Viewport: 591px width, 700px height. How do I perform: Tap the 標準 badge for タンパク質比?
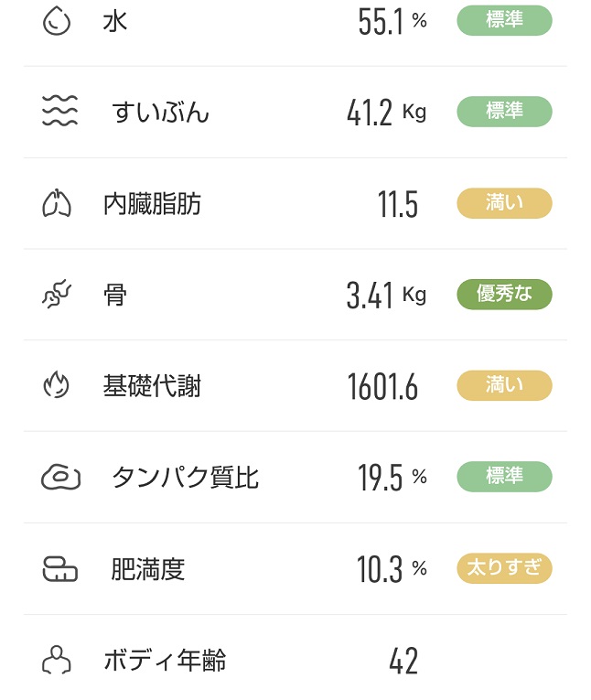pyautogui.click(x=504, y=477)
